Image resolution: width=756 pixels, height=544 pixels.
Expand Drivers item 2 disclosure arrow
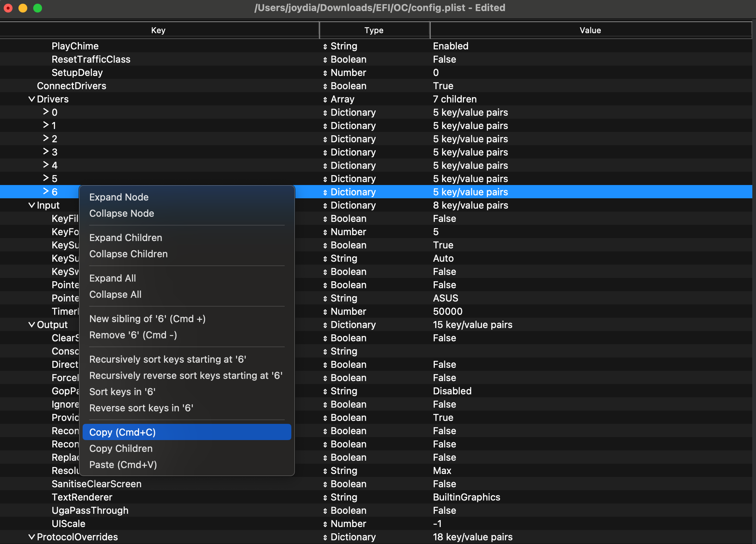pyautogui.click(x=46, y=138)
